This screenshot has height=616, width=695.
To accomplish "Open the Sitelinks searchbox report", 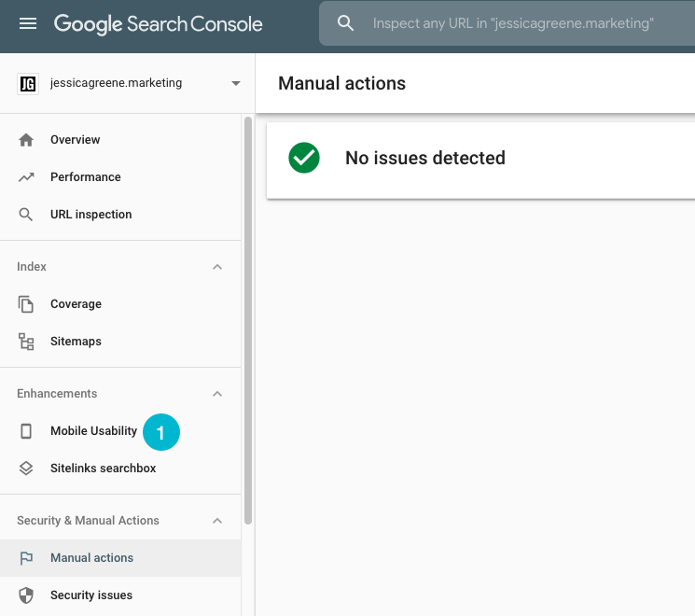I will (x=103, y=468).
